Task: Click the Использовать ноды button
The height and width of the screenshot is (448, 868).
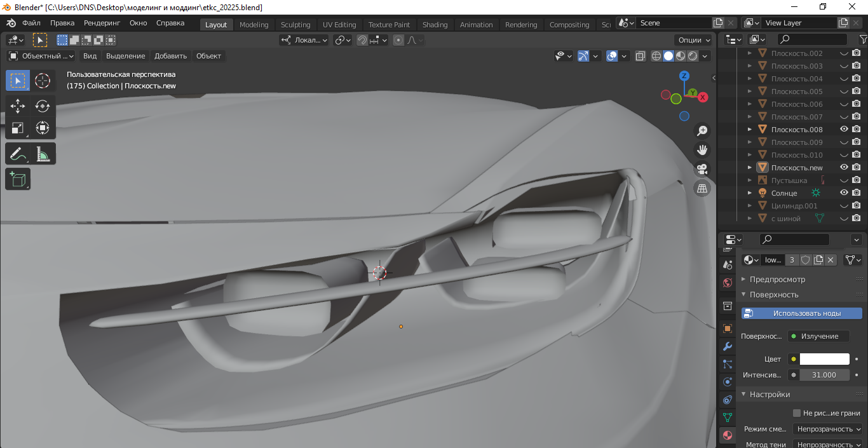Action: (x=801, y=313)
